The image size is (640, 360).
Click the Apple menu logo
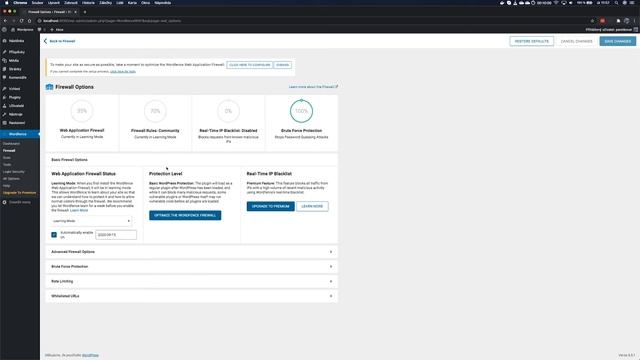pyautogui.click(x=6, y=3)
